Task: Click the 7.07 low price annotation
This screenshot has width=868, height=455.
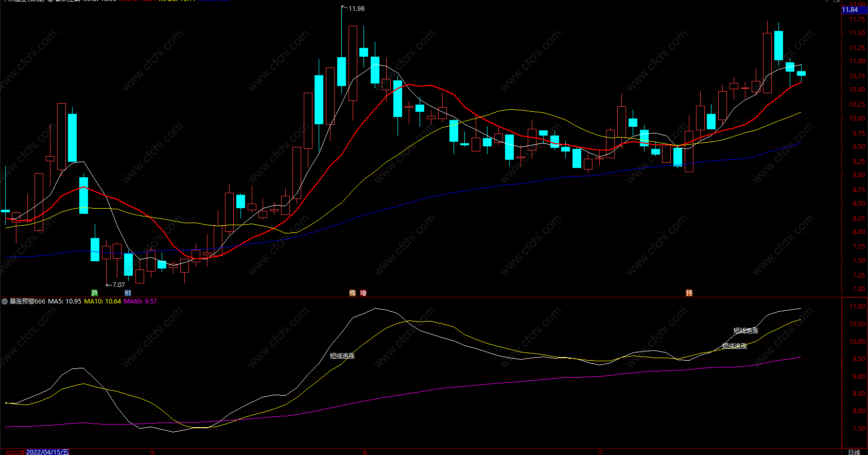Action: point(119,285)
